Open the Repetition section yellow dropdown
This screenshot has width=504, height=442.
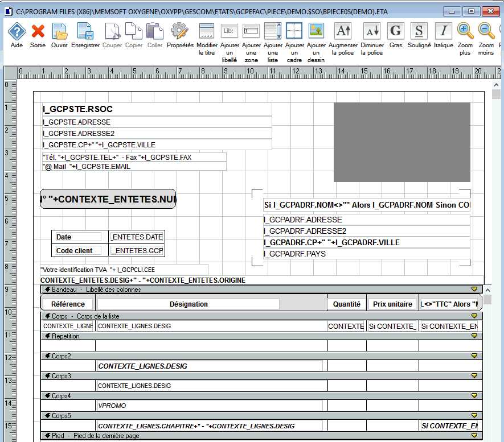click(474, 336)
